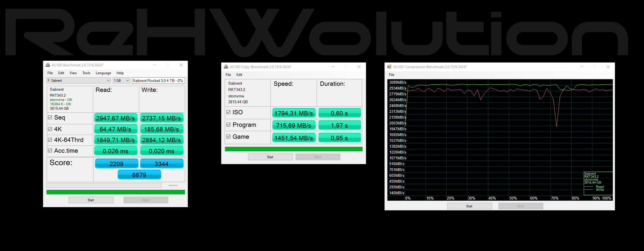
Task: Click the write score 3344 box
Action: pyautogui.click(x=162, y=164)
